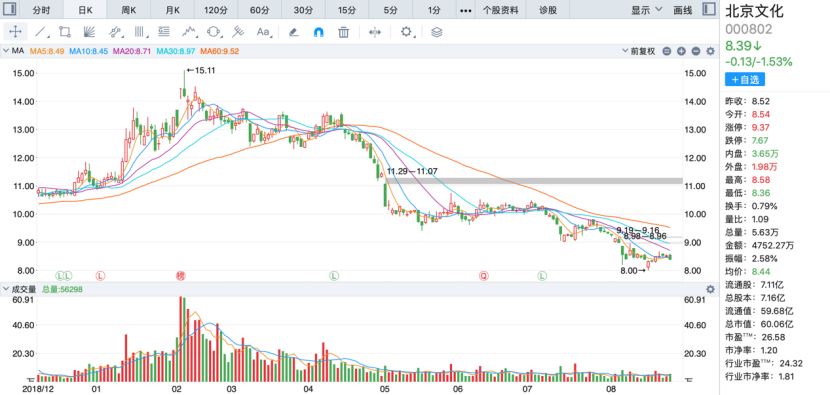This screenshot has height=395, width=830.
Task: Click the eraser tool icon
Action: click(x=293, y=32)
